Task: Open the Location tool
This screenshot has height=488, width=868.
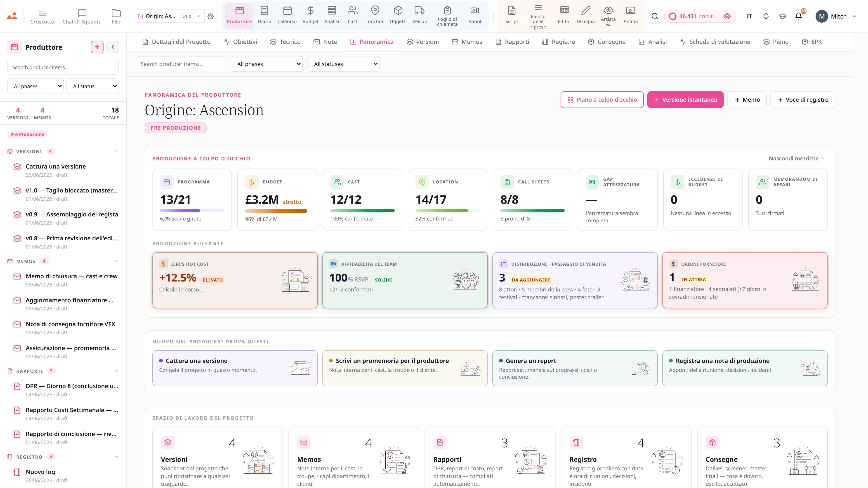Action: pyautogui.click(x=375, y=16)
